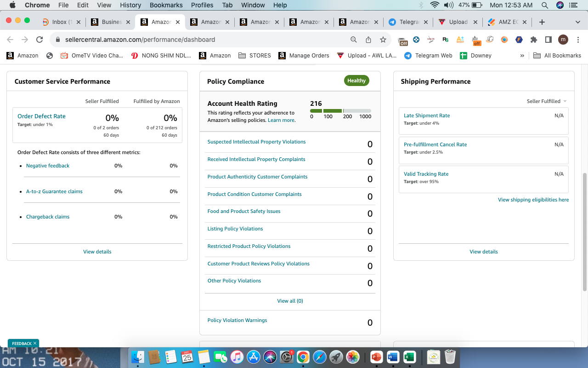588x368 pixels.
Task: Open the History menu
Action: tap(130, 5)
